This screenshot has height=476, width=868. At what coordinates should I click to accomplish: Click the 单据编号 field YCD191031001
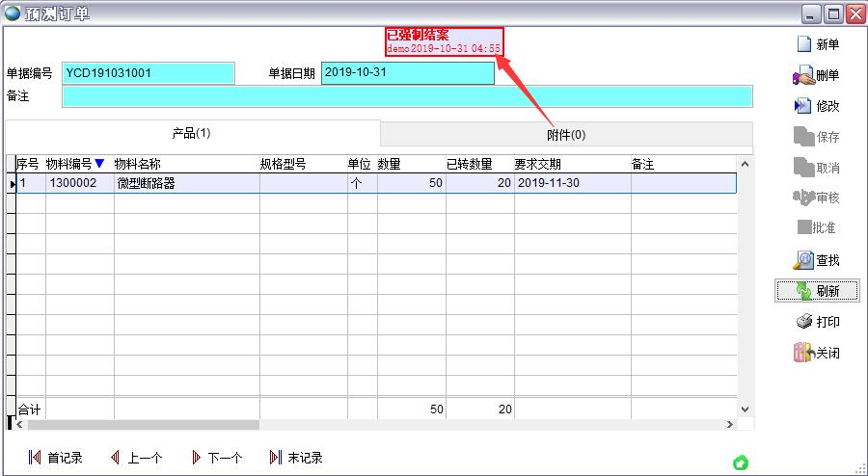pyautogui.click(x=149, y=73)
